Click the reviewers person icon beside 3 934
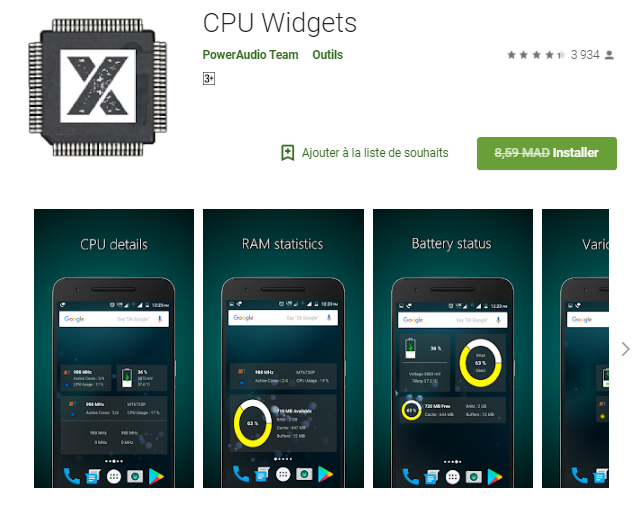Viewport: 635px width, 511px height. pos(609,55)
